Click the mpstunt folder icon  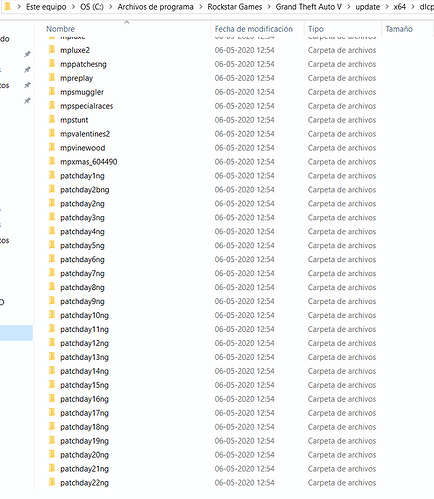click(52, 120)
